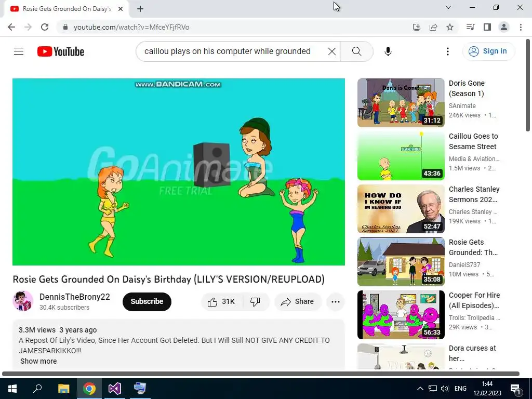Viewport: 532px width, 399px height.
Task: Click the horizontal page scrollbar
Action: (x=261, y=374)
